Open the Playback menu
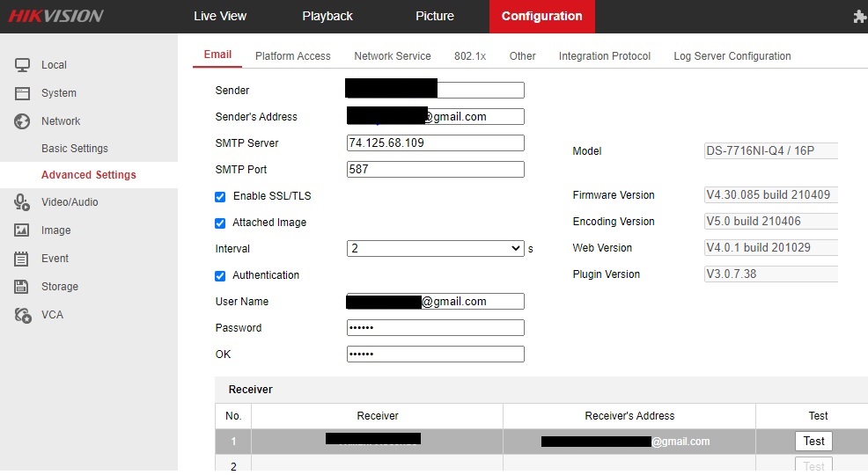868x475 pixels. (327, 17)
